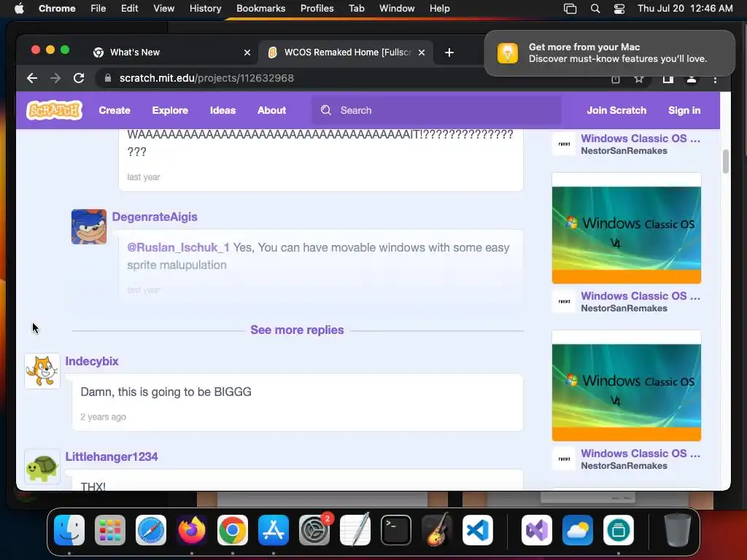
Task: Open Visual Studio purple icon in Dock
Action: [x=537, y=530]
